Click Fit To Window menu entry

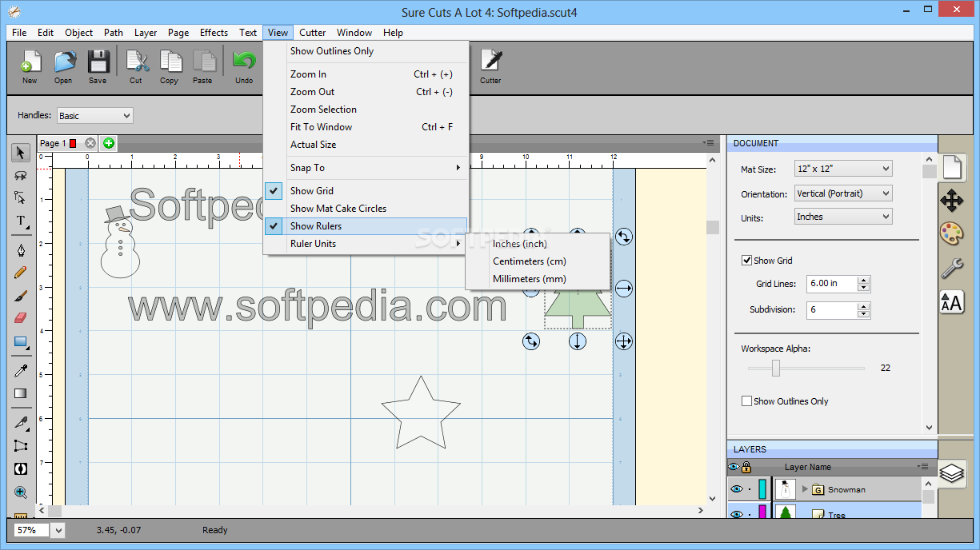[366, 127]
